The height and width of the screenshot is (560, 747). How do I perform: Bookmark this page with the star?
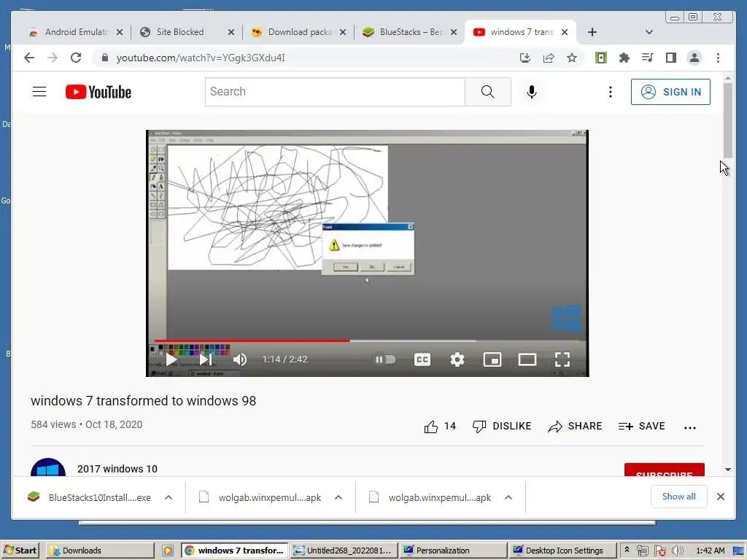pyautogui.click(x=572, y=58)
